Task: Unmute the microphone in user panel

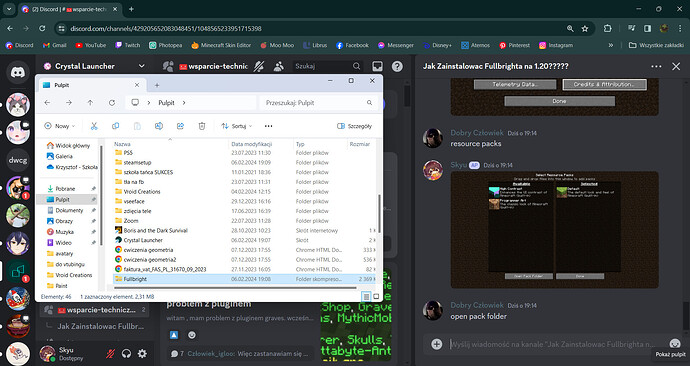Action: pos(110,353)
